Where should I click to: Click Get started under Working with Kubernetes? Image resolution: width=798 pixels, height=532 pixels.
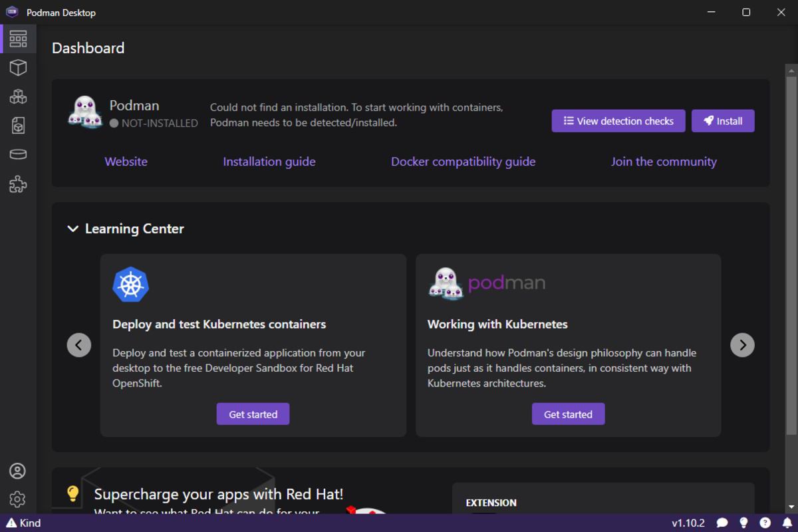pyautogui.click(x=568, y=414)
